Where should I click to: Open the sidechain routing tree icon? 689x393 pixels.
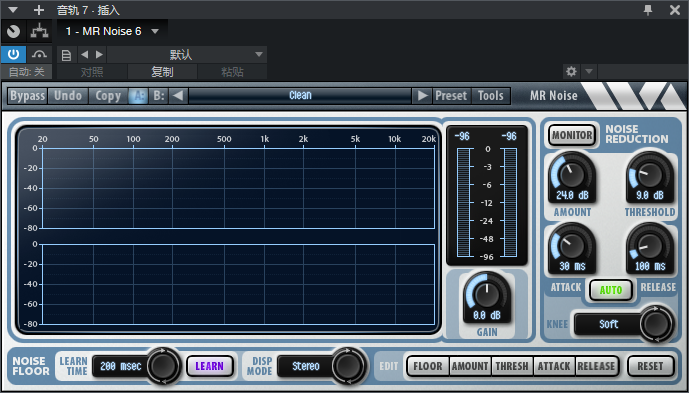[x=40, y=32]
